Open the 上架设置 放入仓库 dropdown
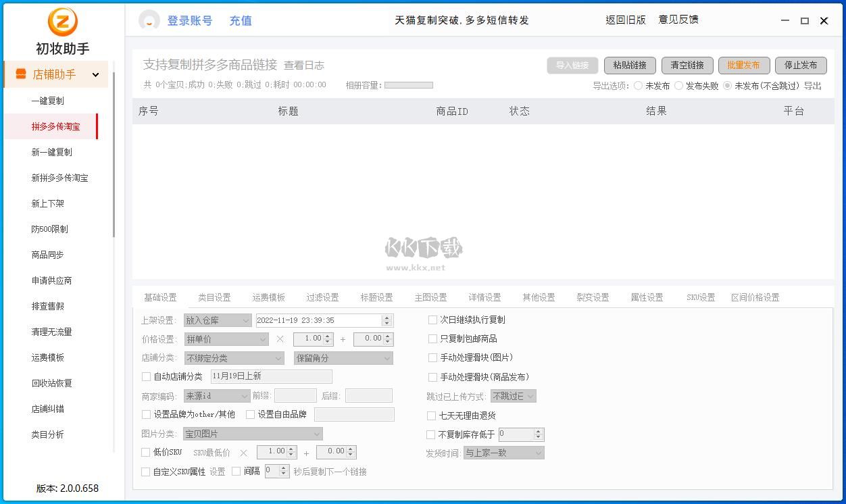846x504 pixels. click(218, 320)
